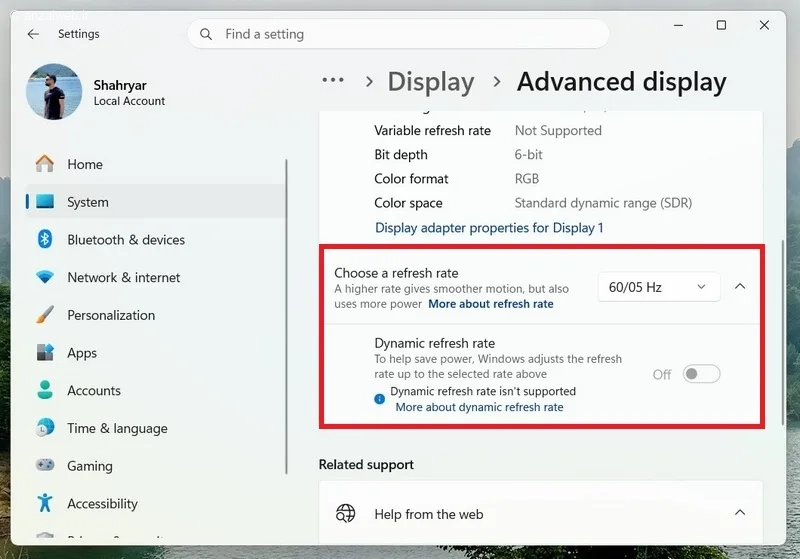Click the Related support heading

(366, 465)
